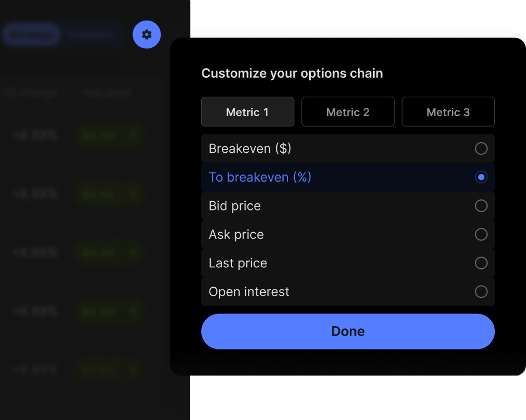Screen dimensions: 526x420
Task: Click the blurred % change column header
Action: [31, 93]
